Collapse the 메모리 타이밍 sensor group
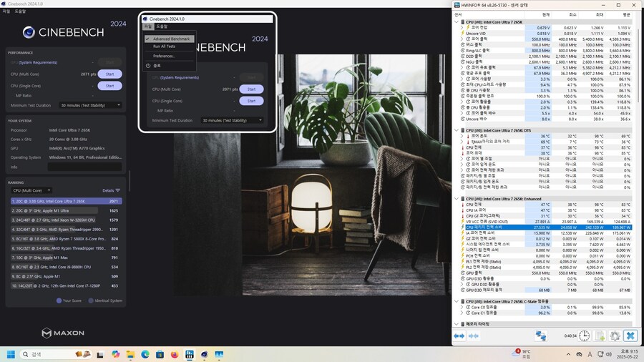The image size is (644, 362). pos(457,324)
